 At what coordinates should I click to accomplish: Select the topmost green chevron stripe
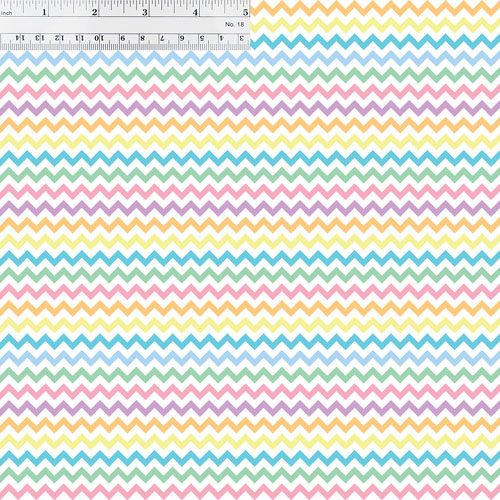(x=250, y=75)
